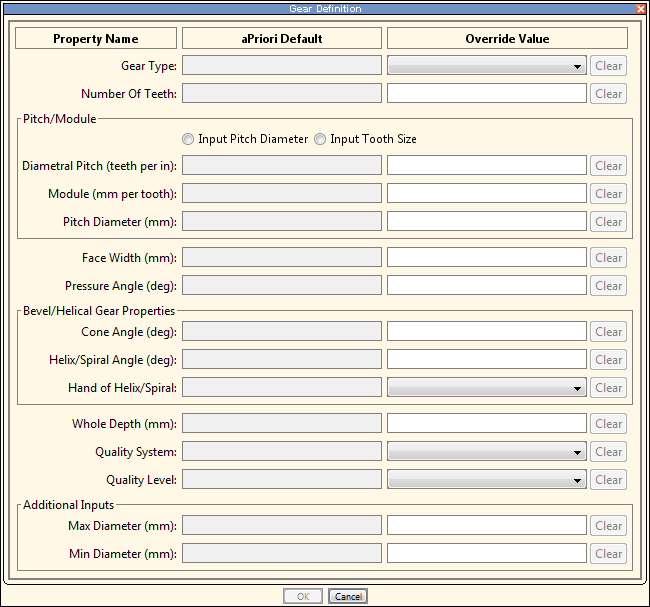Click the Whole Depth override field

[486, 424]
